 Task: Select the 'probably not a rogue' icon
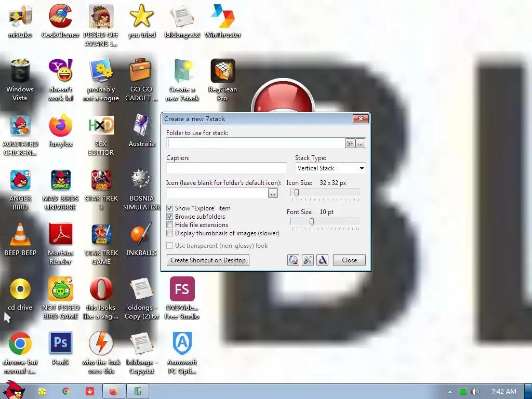[101, 80]
